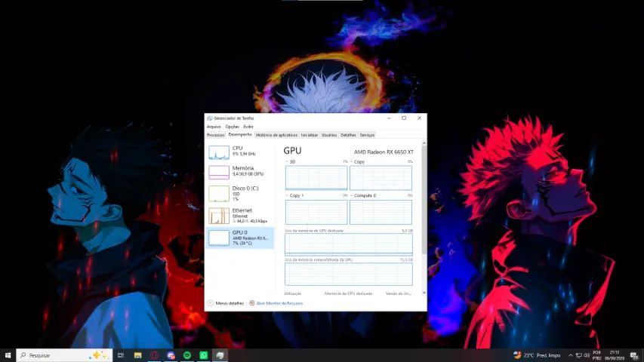Open Discord from the taskbar
Screen dimensions: 644x362
click(x=171, y=355)
